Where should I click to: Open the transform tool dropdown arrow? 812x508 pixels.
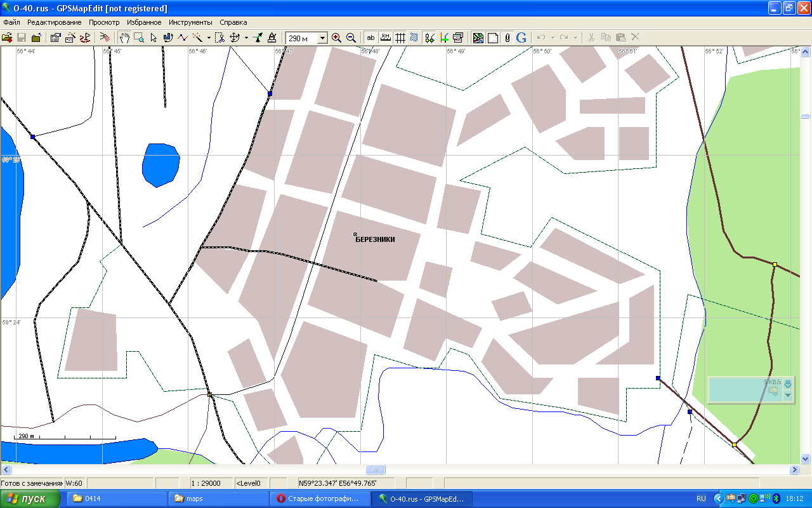tap(246, 38)
